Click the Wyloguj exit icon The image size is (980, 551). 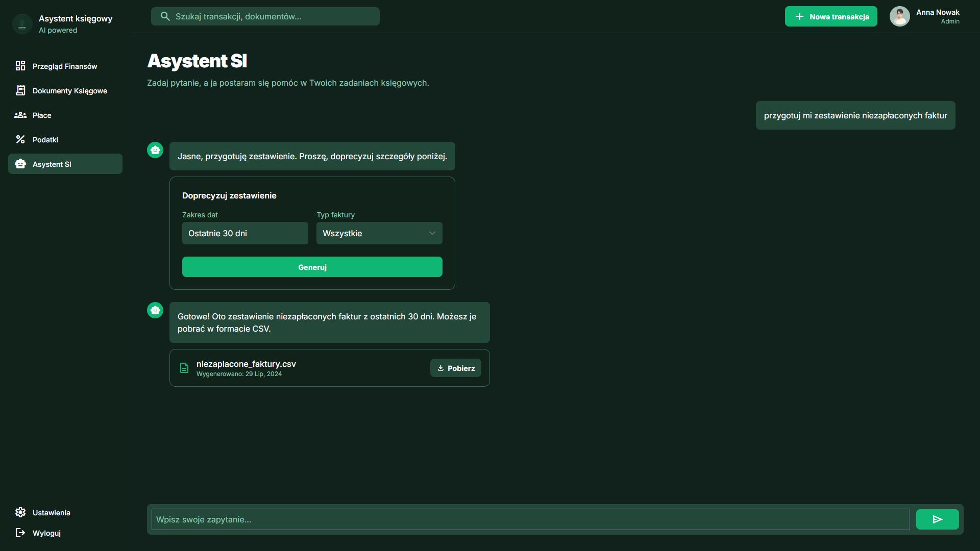pyautogui.click(x=20, y=533)
